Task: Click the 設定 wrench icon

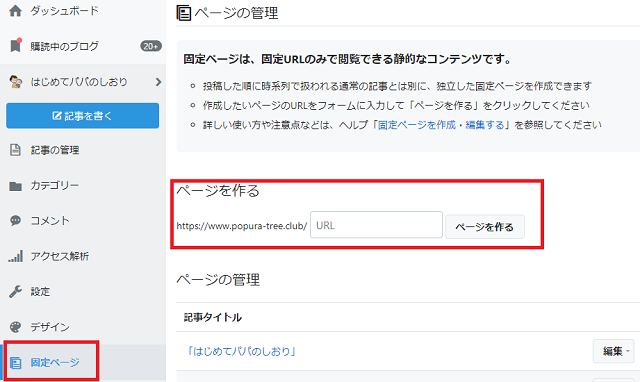Action: tap(16, 291)
